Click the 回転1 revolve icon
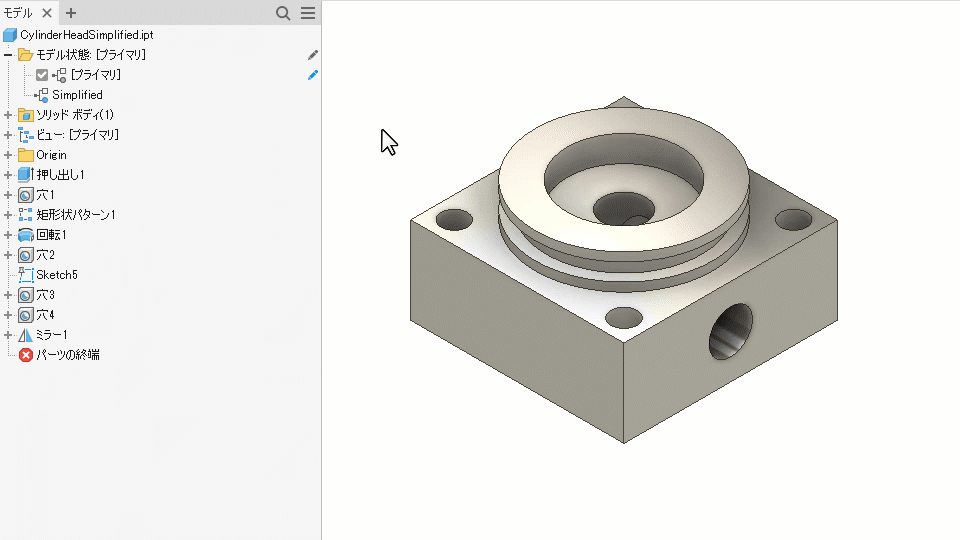The width and height of the screenshot is (960, 540). [25, 235]
